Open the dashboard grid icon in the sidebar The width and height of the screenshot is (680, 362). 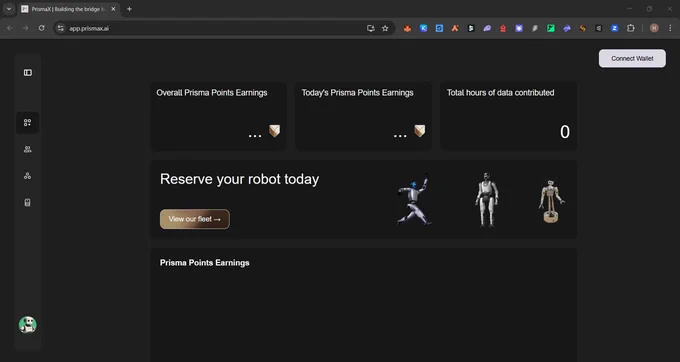click(27, 123)
